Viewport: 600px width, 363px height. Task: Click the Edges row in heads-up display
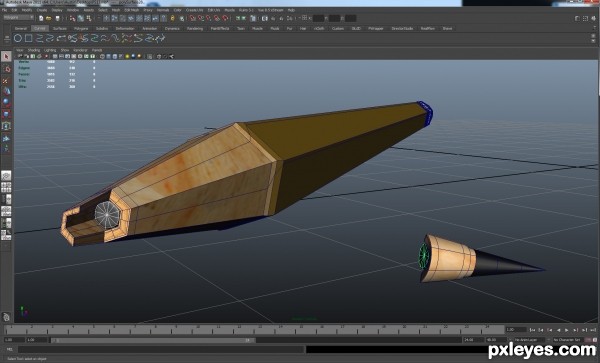click(x=56, y=68)
